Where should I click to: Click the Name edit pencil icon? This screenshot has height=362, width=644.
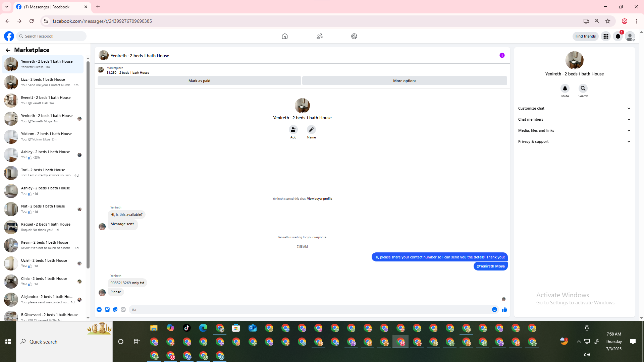pos(311,129)
